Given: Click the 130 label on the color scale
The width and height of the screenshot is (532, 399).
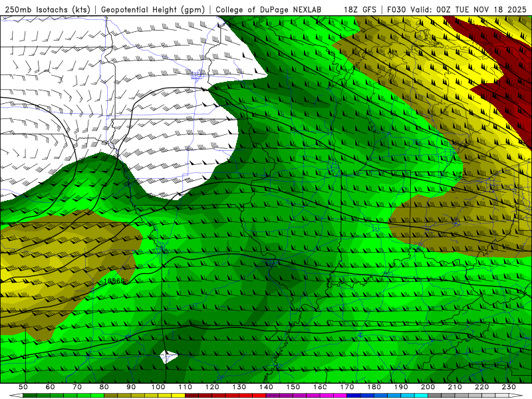Looking at the screenshot, I should [239, 387].
